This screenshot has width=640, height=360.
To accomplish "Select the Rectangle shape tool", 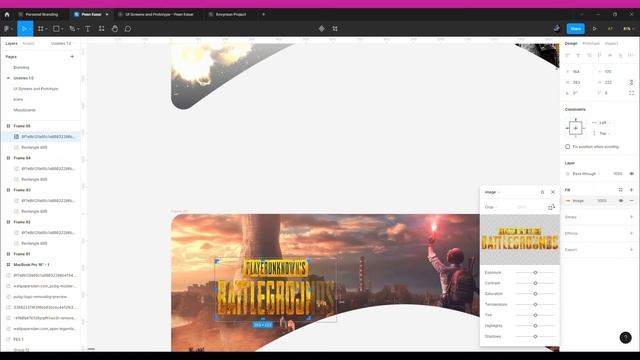I will [x=57, y=29].
